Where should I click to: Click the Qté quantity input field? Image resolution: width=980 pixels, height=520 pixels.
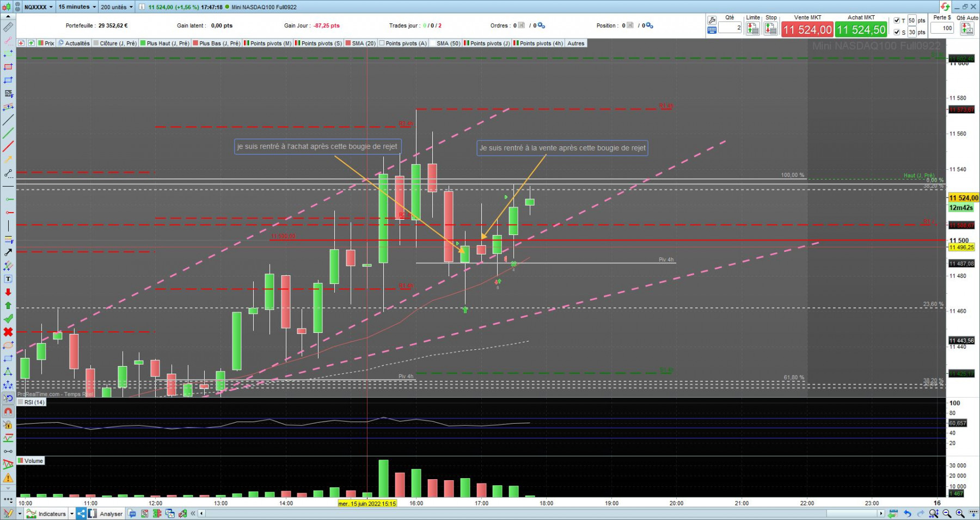(730, 27)
